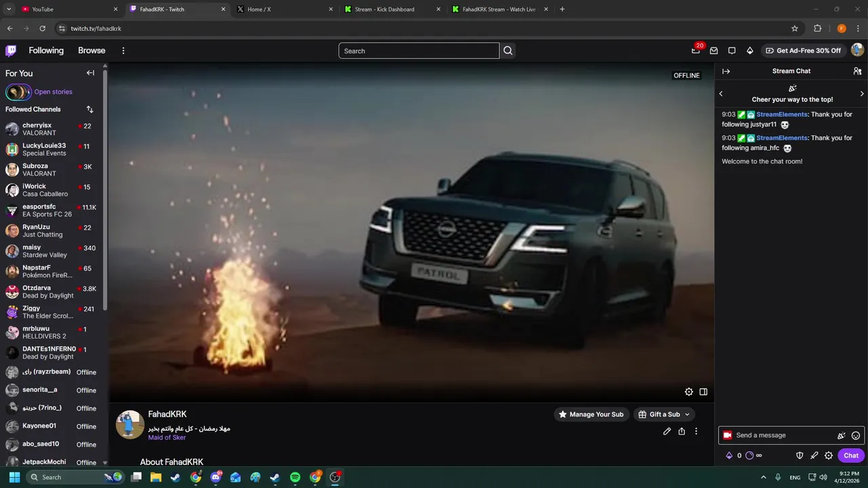This screenshot has height=488, width=868.
Task: Open cherryisx channel in sidebar
Action: tap(52, 129)
